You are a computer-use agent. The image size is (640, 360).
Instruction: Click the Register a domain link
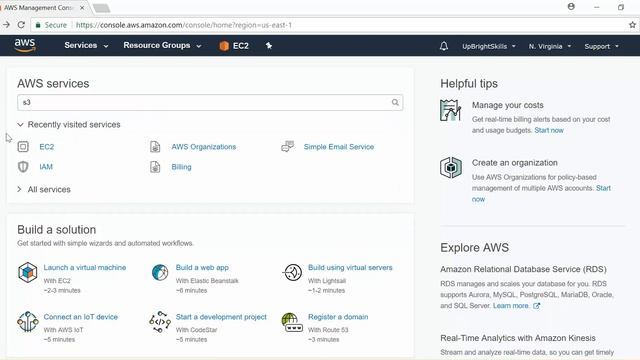tap(338, 317)
